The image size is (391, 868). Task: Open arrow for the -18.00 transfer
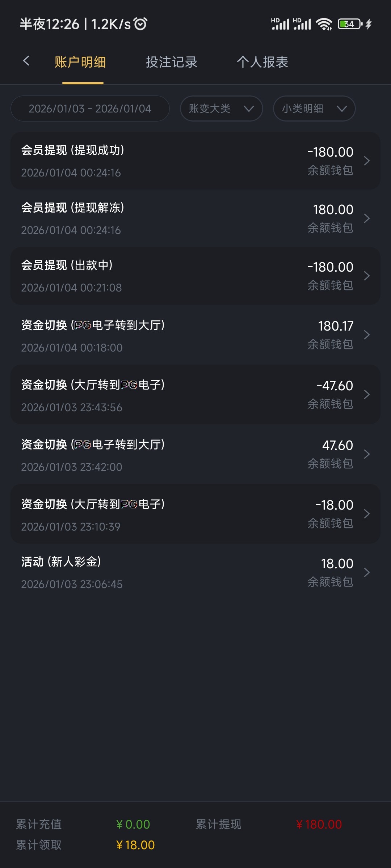point(367,514)
